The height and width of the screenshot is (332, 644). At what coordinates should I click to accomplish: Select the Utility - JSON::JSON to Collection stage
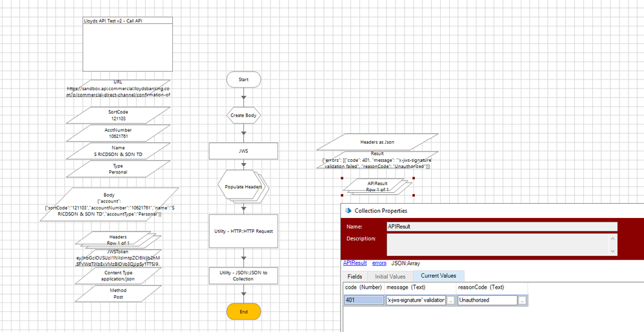click(243, 275)
